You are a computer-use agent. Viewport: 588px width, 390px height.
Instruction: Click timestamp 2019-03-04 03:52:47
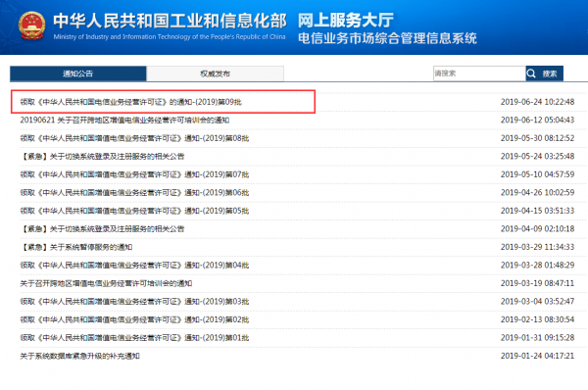[x=537, y=302]
